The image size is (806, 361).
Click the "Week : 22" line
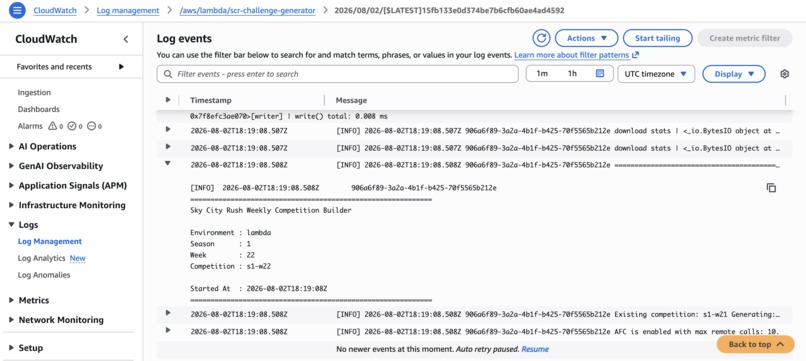pyautogui.click(x=223, y=255)
